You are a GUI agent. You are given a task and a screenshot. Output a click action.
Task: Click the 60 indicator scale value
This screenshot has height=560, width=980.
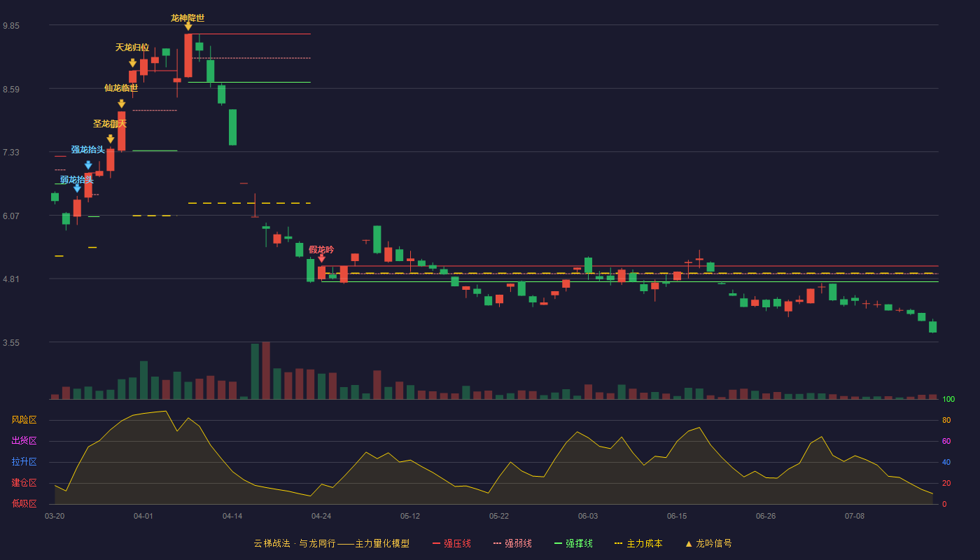click(x=946, y=441)
